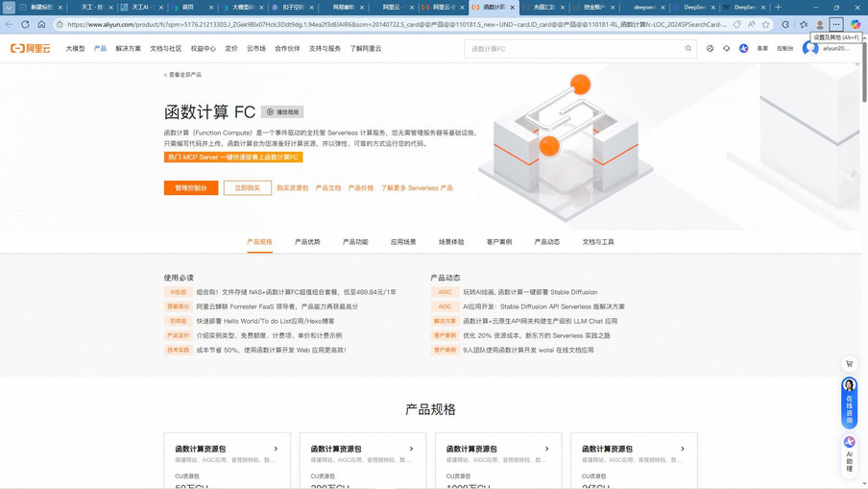Click the cloud download icon in header
868x489 pixels.
tap(726, 49)
